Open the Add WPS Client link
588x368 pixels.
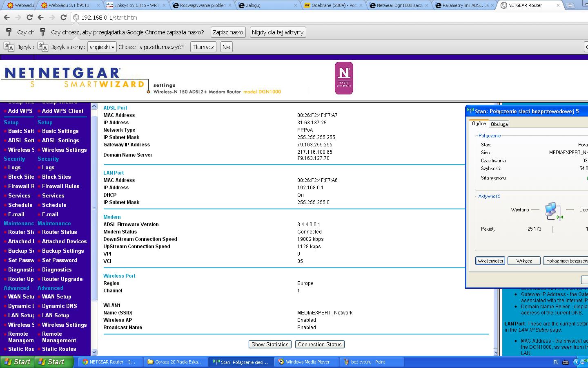62,111
